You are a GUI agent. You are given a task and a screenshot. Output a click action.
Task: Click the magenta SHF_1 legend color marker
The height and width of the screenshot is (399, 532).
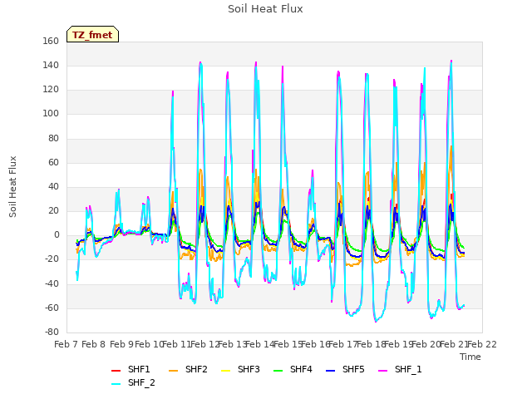[x=382, y=371]
